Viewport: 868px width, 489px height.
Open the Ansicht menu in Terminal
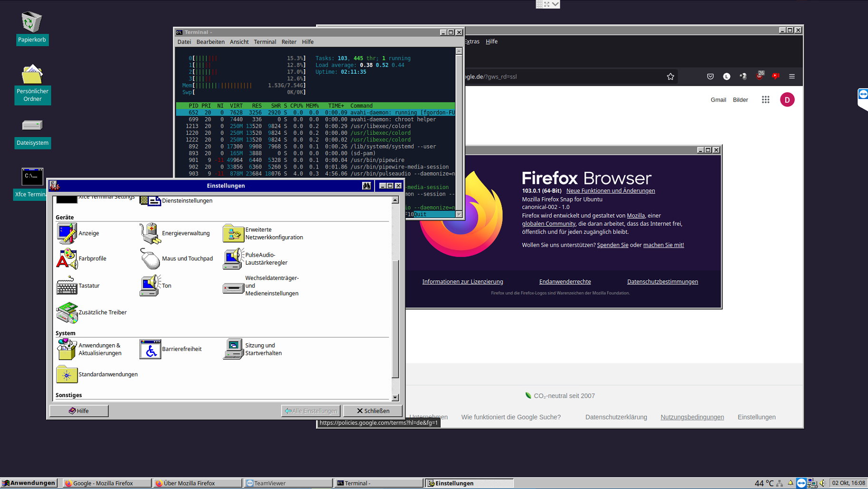239,42
